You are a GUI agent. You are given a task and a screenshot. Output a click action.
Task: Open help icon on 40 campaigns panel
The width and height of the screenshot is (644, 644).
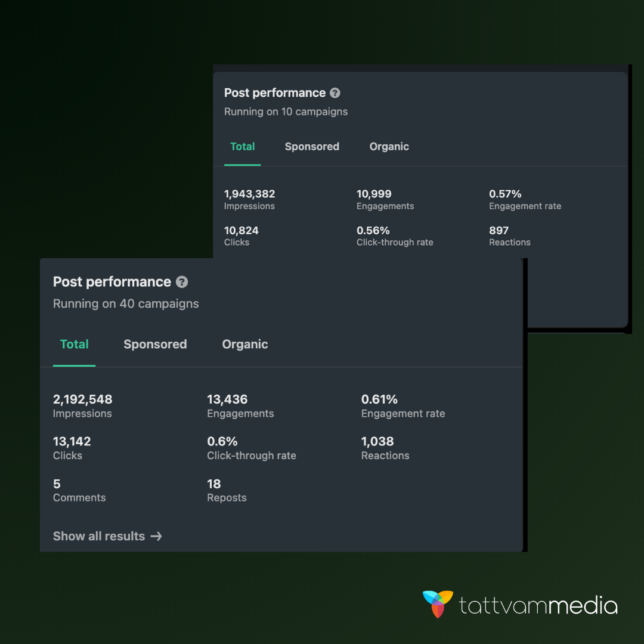point(182,281)
